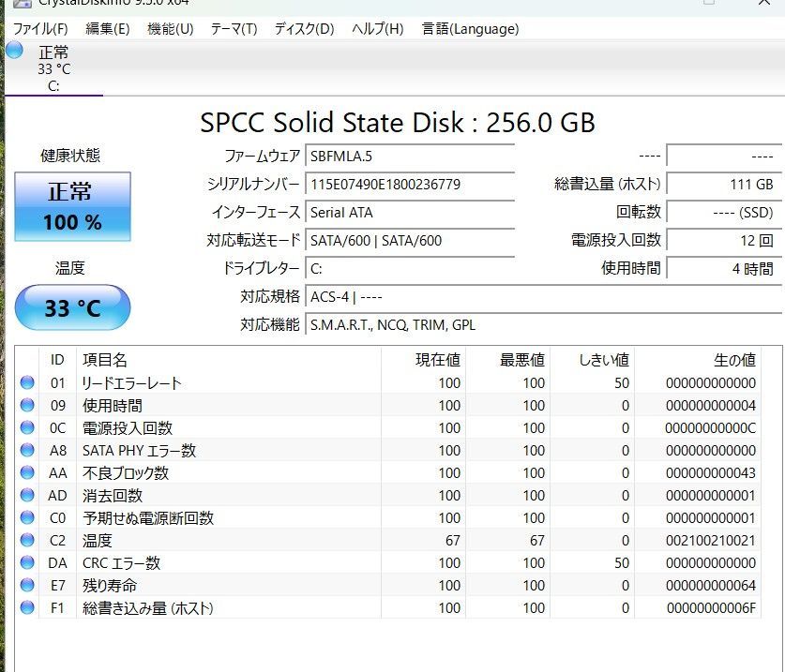This screenshot has height=672, width=785.
Task: Open the ファイル(F) menu
Action: 40,29
